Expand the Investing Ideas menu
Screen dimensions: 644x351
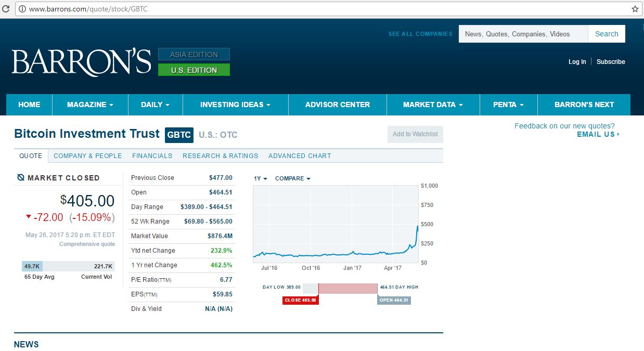pos(235,105)
